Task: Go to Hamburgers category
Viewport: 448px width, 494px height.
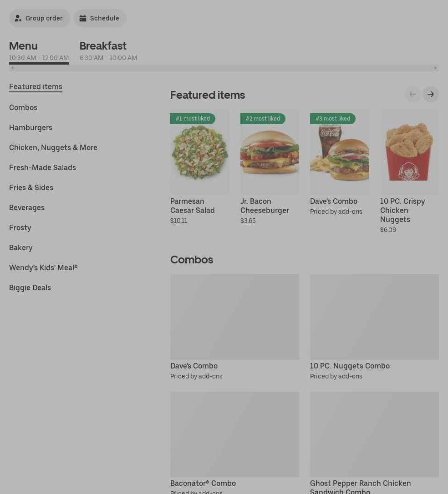Action: 31,128
